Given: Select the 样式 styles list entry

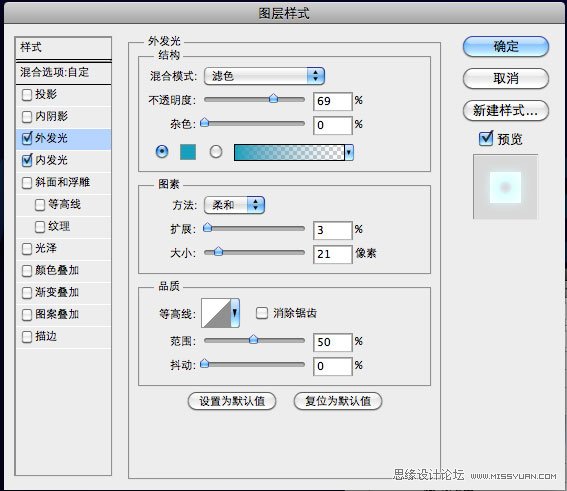Looking at the screenshot, I should (x=63, y=48).
